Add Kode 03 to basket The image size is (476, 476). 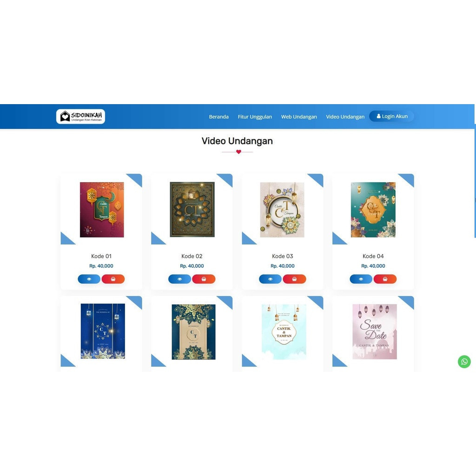pos(294,279)
